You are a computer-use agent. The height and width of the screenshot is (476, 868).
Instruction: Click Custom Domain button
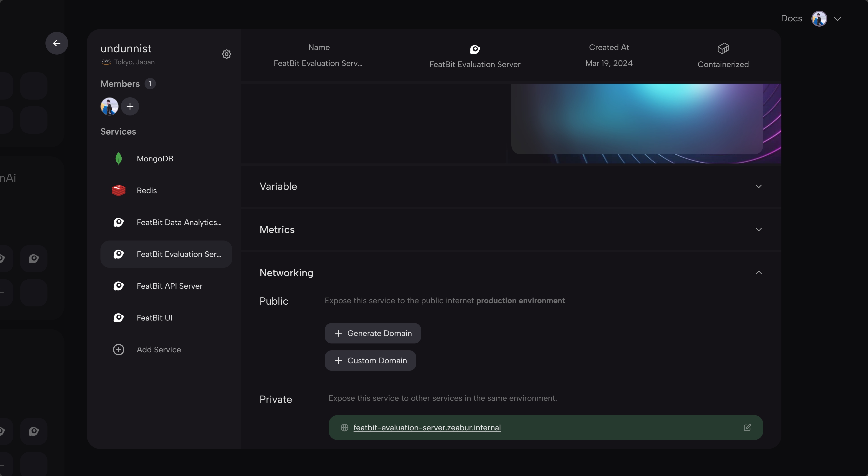tap(370, 360)
